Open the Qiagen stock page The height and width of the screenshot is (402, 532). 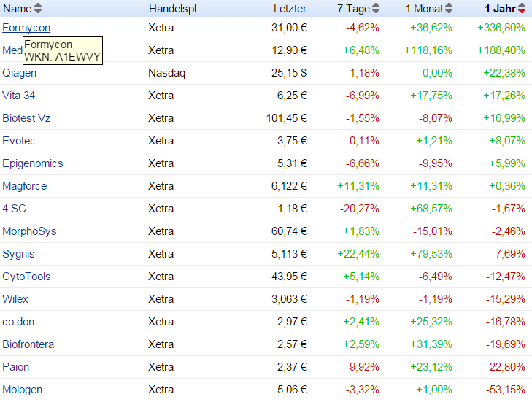(x=20, y=73)
